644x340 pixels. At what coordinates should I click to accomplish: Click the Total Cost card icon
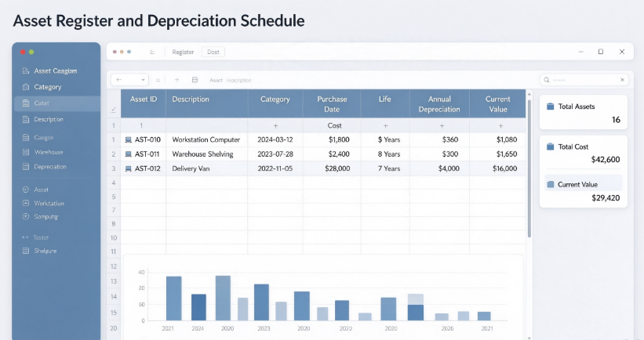click(x=551, y=146)
